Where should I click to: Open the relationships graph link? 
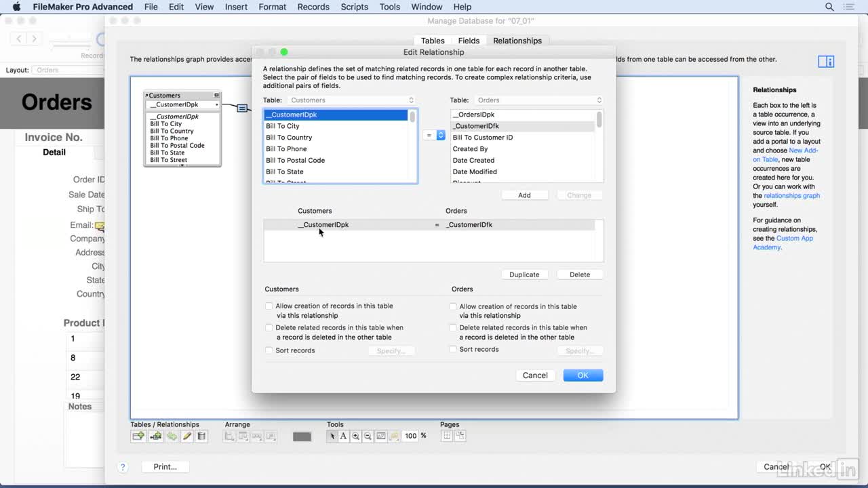pyautogui.click(x=792, y=196)
